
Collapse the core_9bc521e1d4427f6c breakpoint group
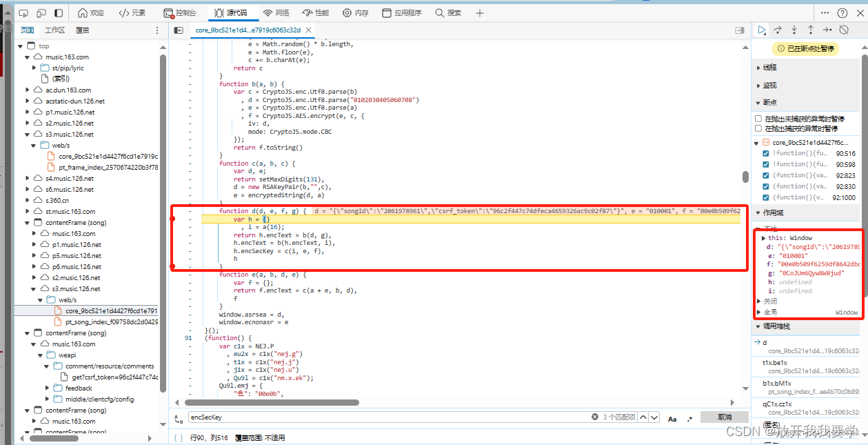pyautogui.click(x=758, y=142)
